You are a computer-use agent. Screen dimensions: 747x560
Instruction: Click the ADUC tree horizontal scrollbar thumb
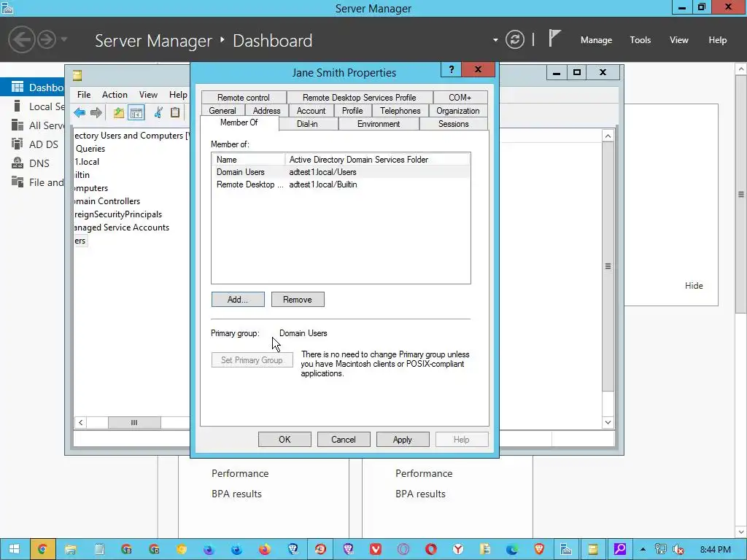pyautogui.click(x=134, y=422)
